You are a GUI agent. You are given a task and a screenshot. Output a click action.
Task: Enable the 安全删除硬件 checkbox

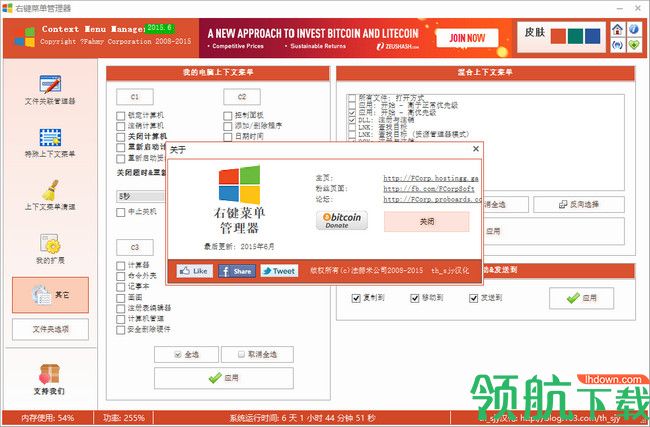pos(121,330)
